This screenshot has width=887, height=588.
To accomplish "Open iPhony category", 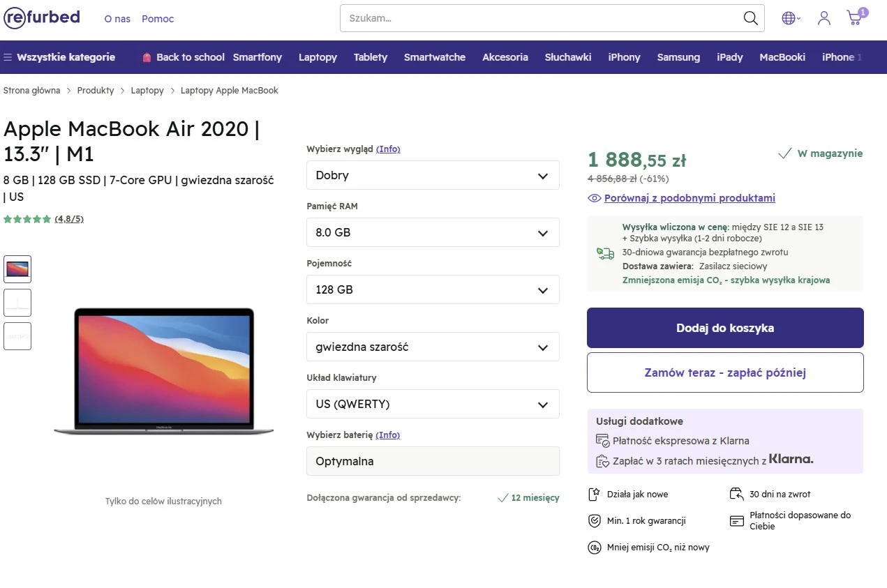I will coord(624,57).
